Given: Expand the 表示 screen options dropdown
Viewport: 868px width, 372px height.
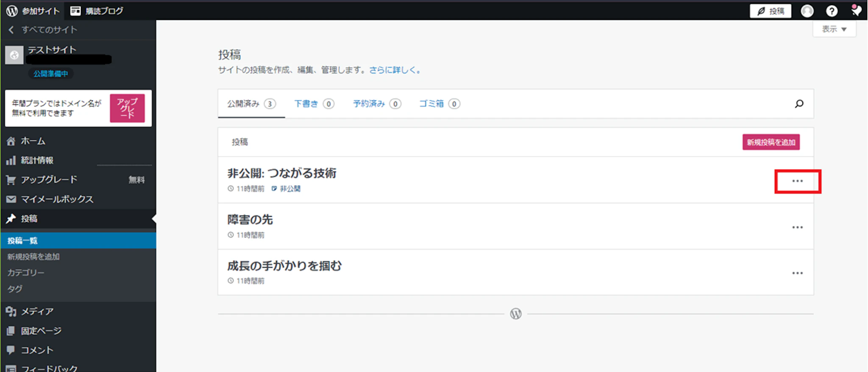Looking at the screenshot, I should click(x=834, y=29).
